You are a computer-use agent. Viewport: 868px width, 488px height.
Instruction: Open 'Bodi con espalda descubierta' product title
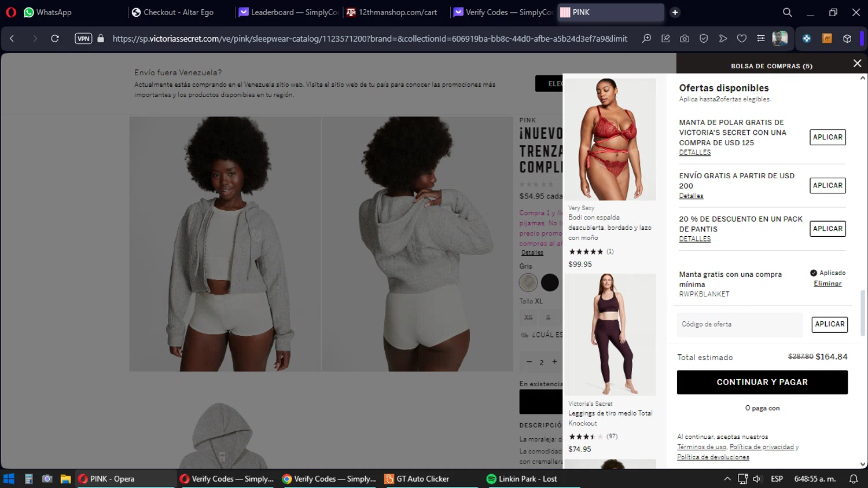[610, 228]
